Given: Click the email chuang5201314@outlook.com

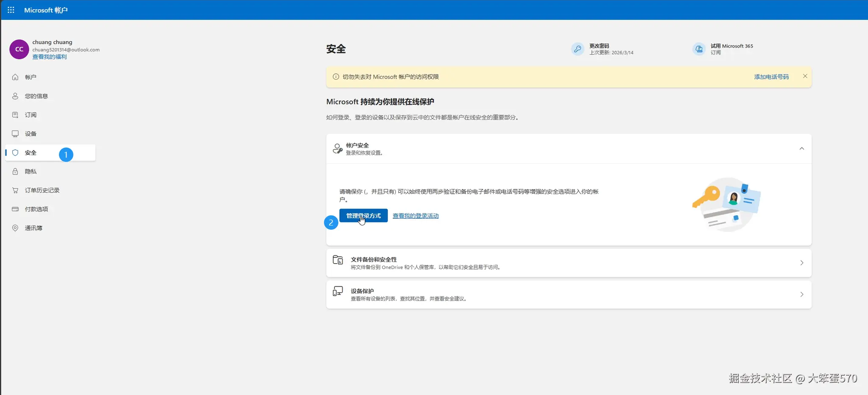Looking at the screenshot, I should pyautogui.click(x=66, y=50).
